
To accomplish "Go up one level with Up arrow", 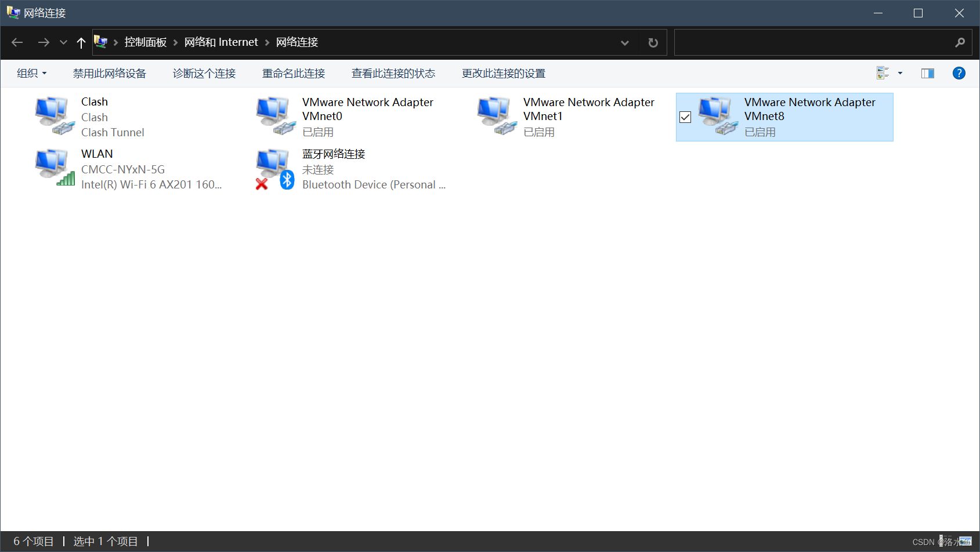I will [81, 42].
